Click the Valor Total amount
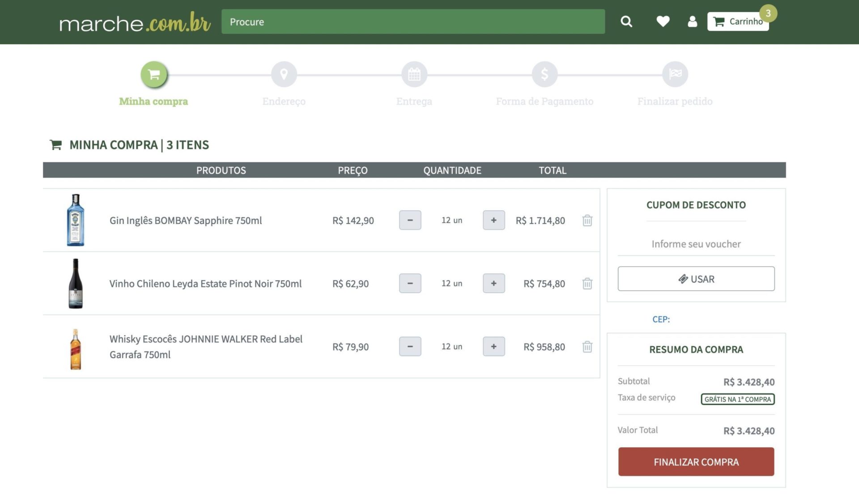This screenshot has height=504, width=859. [748, 431]
